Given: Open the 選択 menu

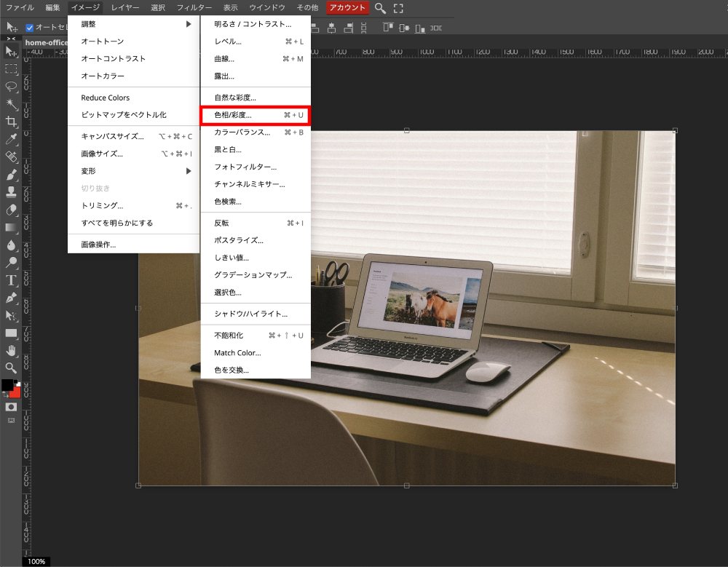Looking at the screenshot, I should coord(158,7).
